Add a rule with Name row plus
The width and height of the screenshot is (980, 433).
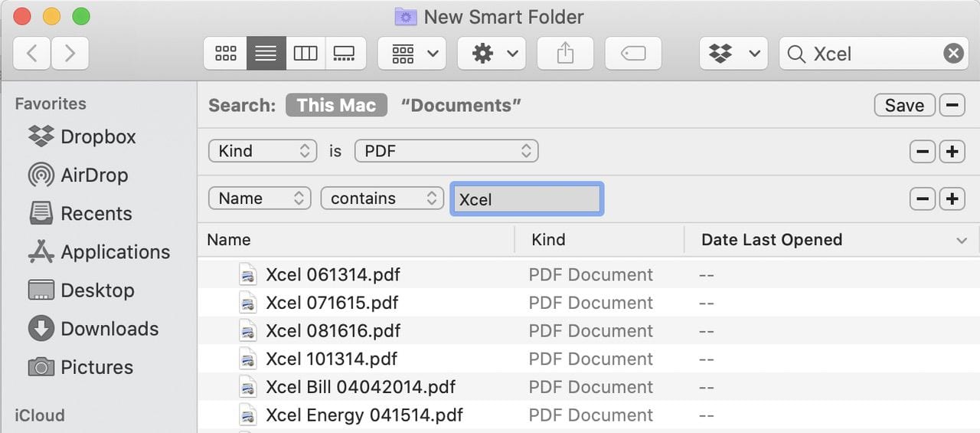[952, 198]
